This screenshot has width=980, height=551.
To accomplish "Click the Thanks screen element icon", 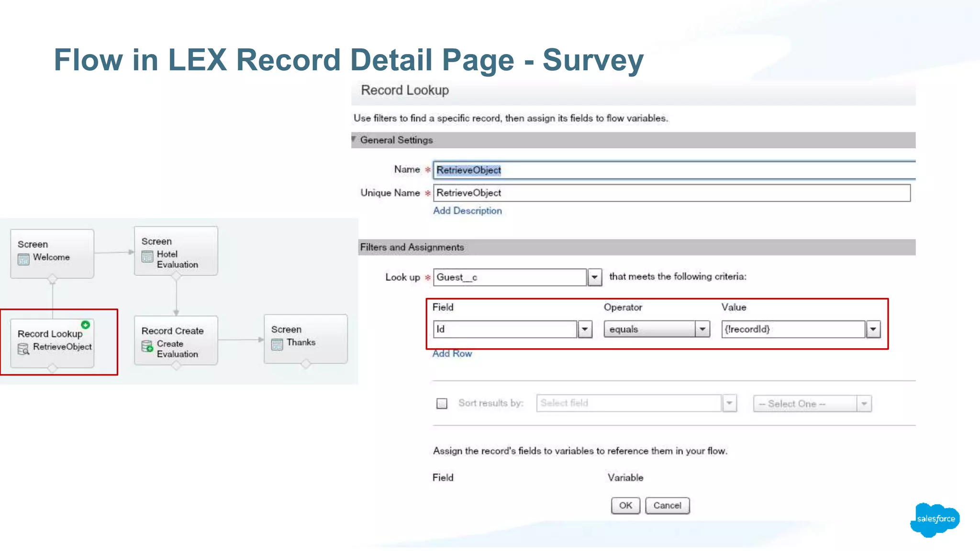I will 277,344.
